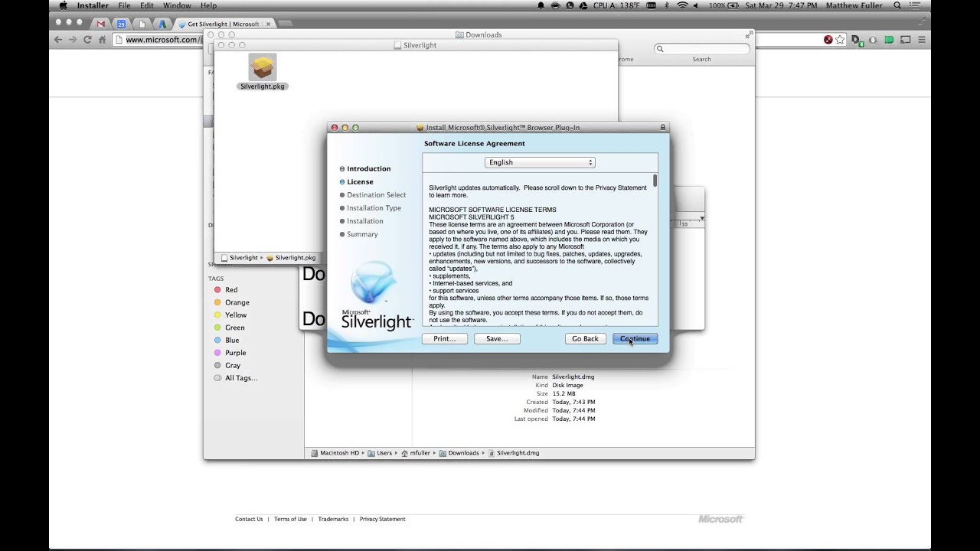The height and width of the screenshot is (551, 980).
Task: Select the Get Silverlight browser tab
Action: (x=223, y=24)
